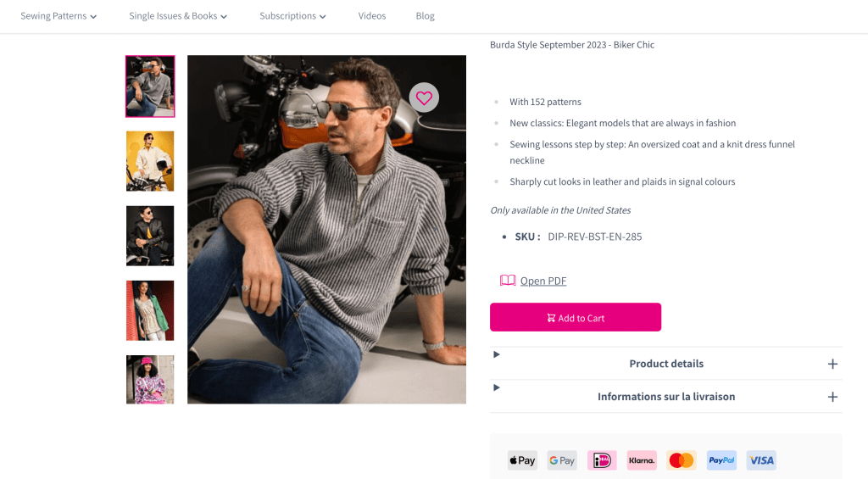
Task: Click the Visa payment icon
Action: pyautogui.click(x=761, y=460)
